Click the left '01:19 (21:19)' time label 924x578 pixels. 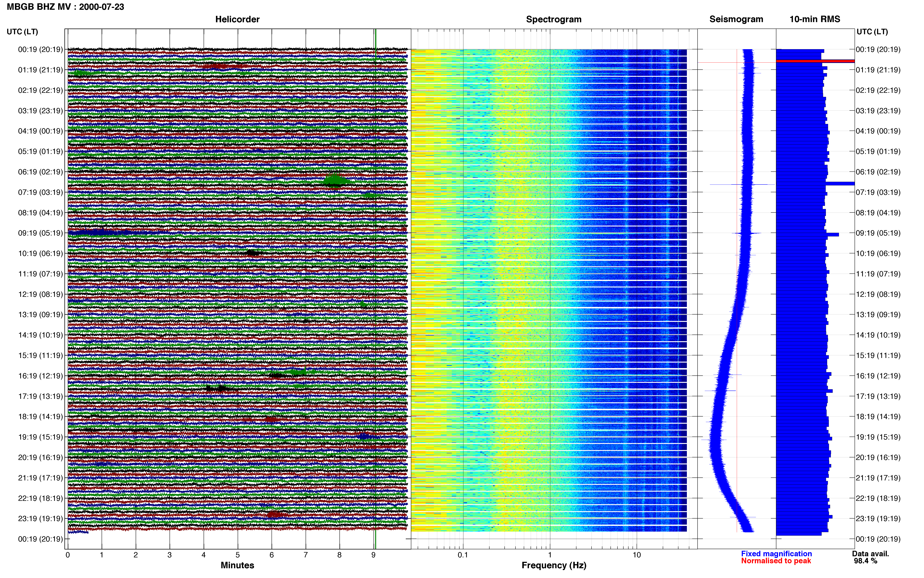pyautogui.click(x=41, y=70)
